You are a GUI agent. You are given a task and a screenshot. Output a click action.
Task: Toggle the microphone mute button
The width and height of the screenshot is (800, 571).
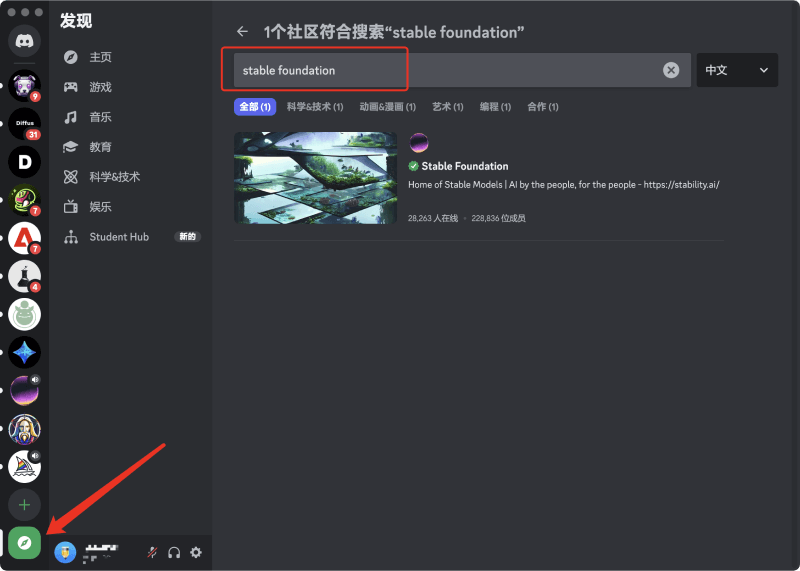coord(152,553)
